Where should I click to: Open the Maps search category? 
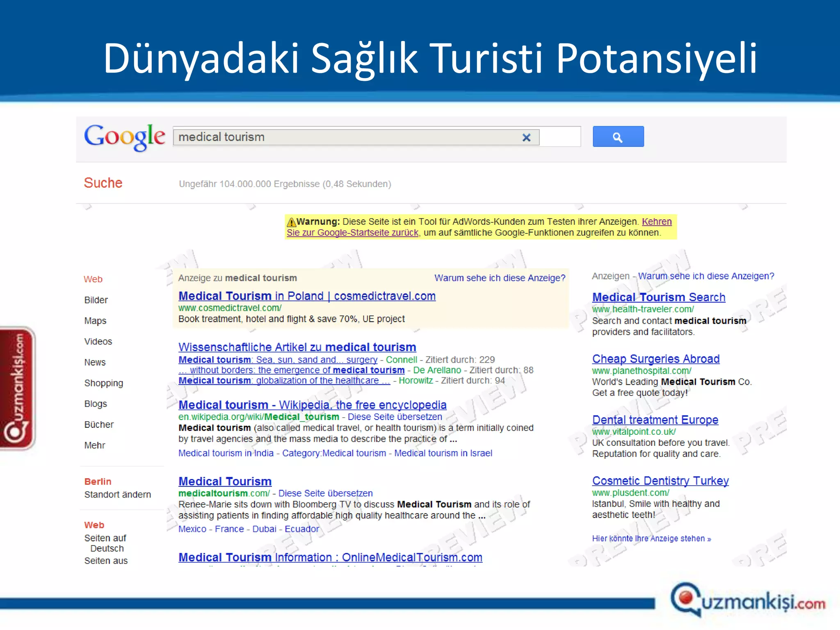(x=95, y=321)
